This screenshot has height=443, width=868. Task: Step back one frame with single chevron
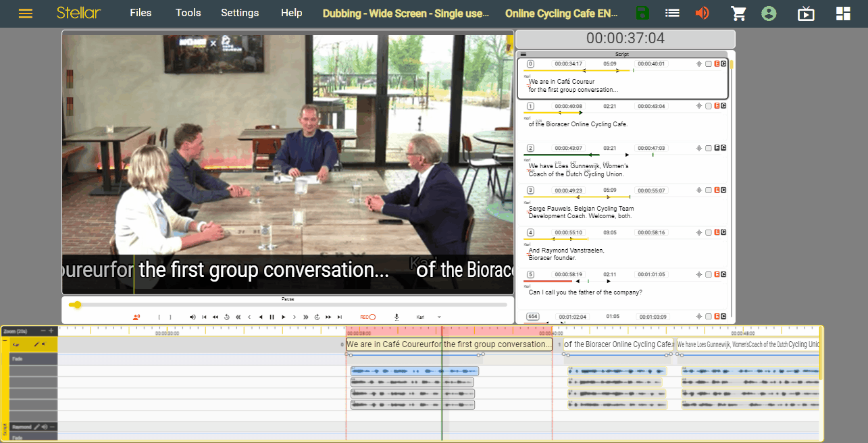tap(249, 317)
